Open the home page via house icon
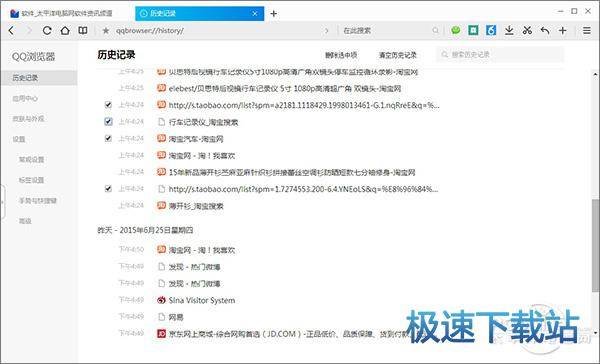Viewport: 600px width, 364px height. tap(65, 30)
